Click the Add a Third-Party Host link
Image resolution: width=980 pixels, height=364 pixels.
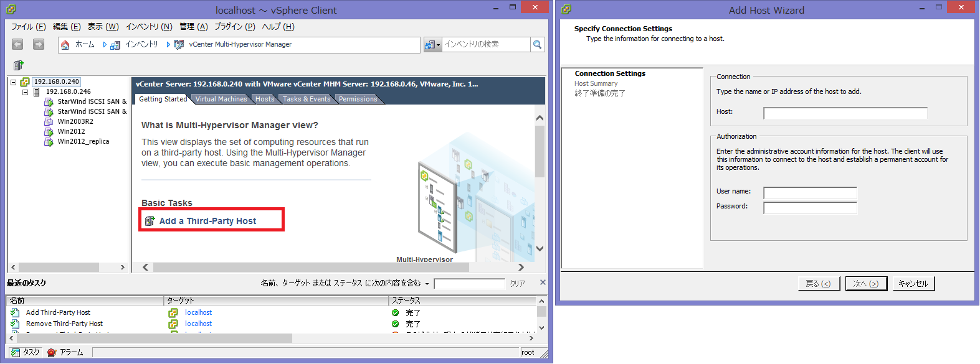click(x=208, y=221)
